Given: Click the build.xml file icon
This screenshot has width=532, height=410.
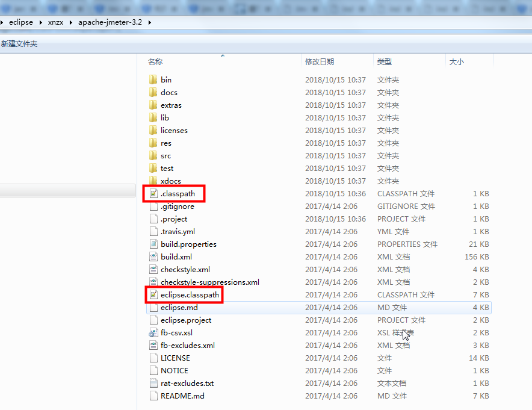Looking at the screenshot, I should pyautogui.click(x=153, y=257).
